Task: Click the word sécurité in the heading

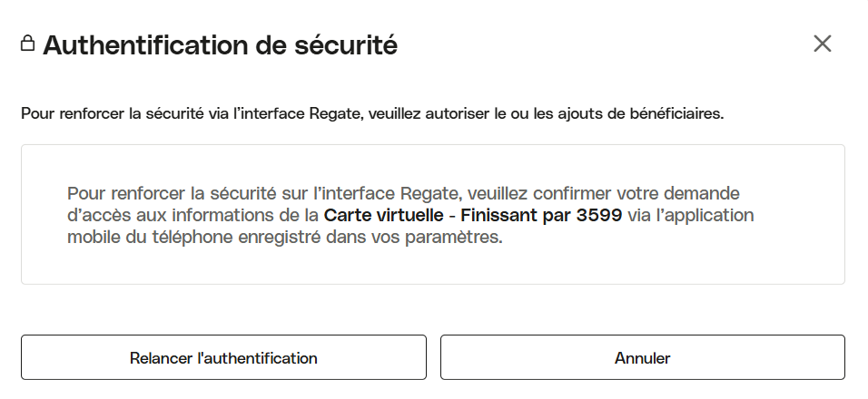Action: 346,44
